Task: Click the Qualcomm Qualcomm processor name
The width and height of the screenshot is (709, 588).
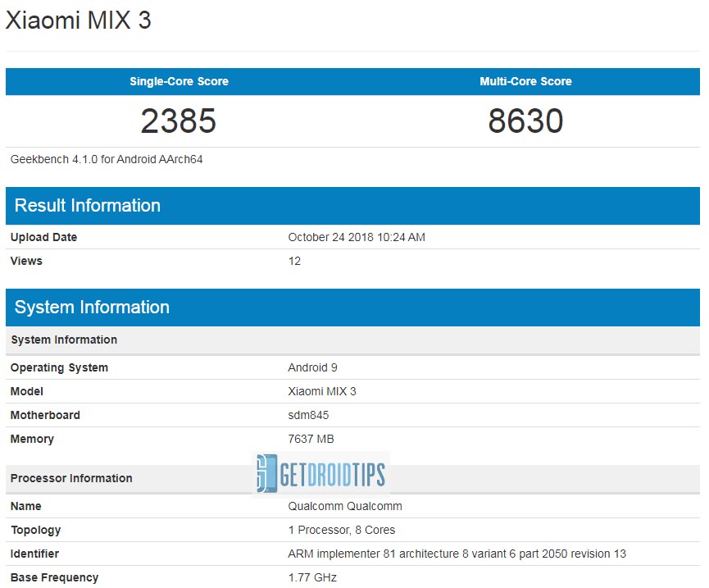Action: click(345, 506)
